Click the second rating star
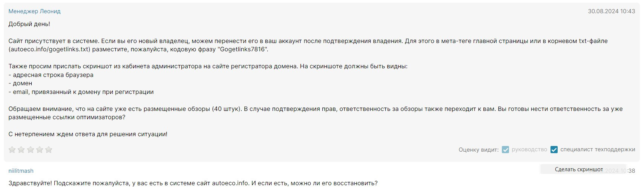Screen dimensions: 644x192 pos(21,150)
